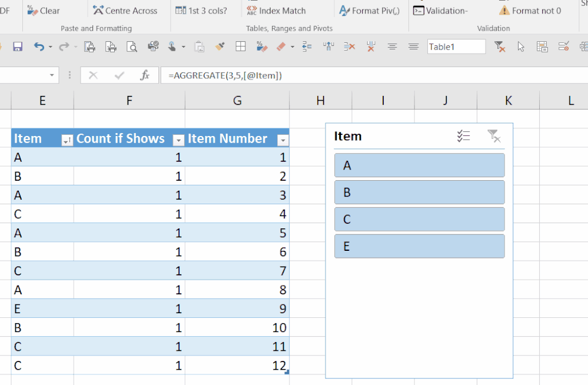Click the table resize handle corner
The width and height of the screenshot is (588, 385).
pyautogui.click(x=287, y=372)
